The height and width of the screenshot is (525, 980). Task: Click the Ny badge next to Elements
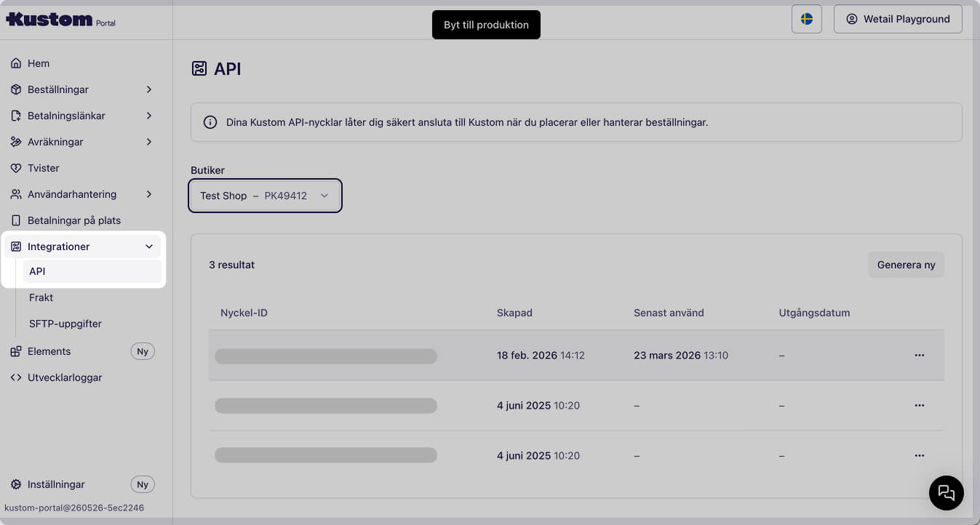(x=143, y=351)
